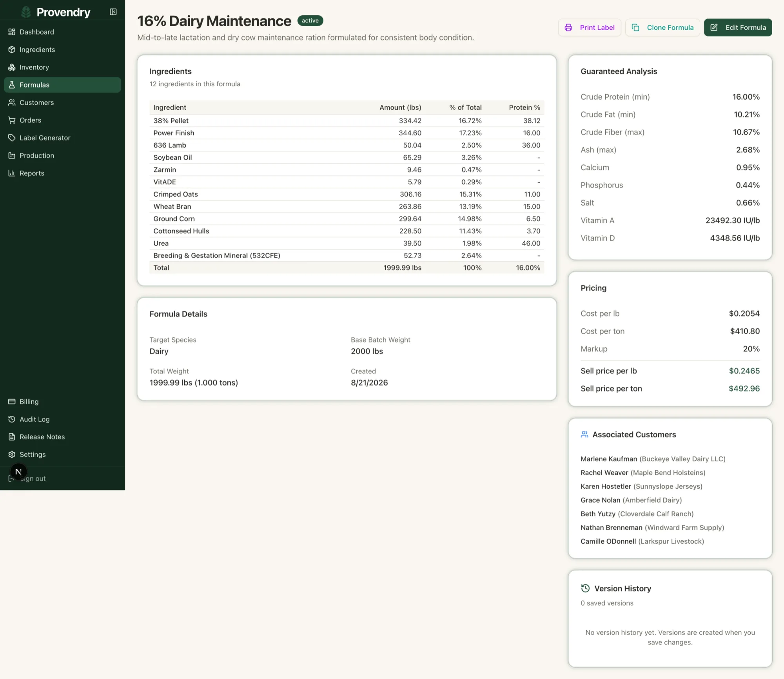
Task: Open the Dashboard page
Action: tap(62, 32)
